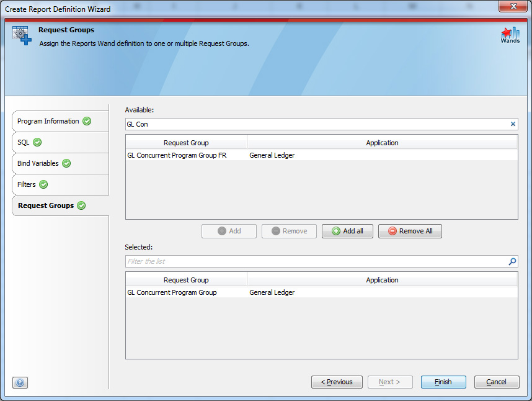Cancel the wizard

point(497,382)
